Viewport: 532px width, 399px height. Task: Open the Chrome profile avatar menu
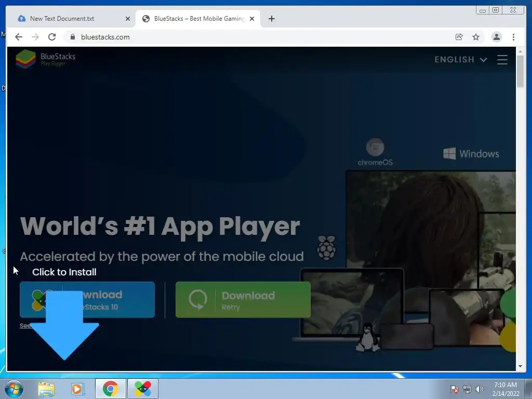[x=496, y=37]
